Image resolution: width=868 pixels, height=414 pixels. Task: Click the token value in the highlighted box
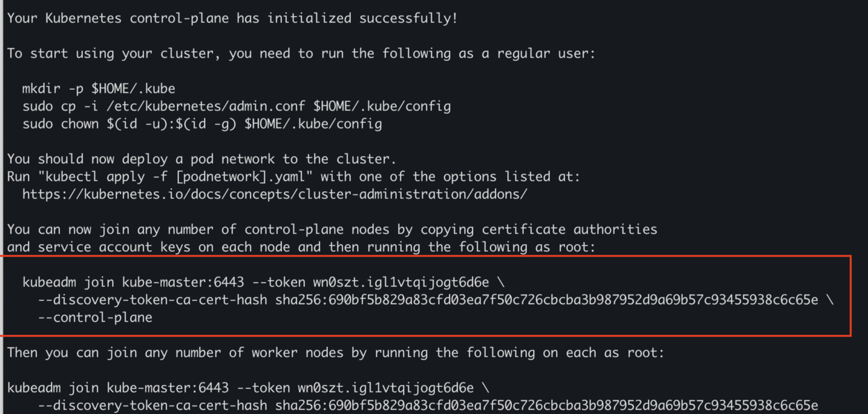coord(389,282)
